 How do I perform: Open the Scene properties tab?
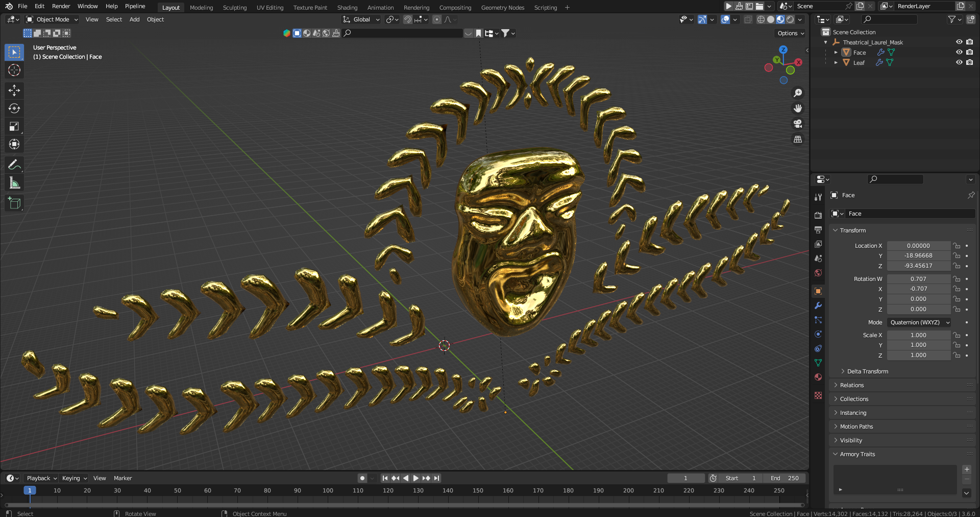click(818, 258)
